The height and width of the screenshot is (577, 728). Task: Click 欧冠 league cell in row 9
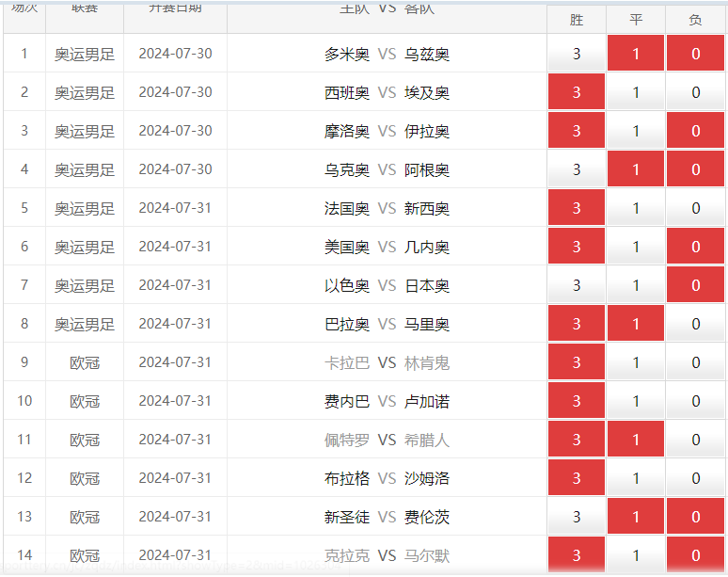(x=85, y=362)
